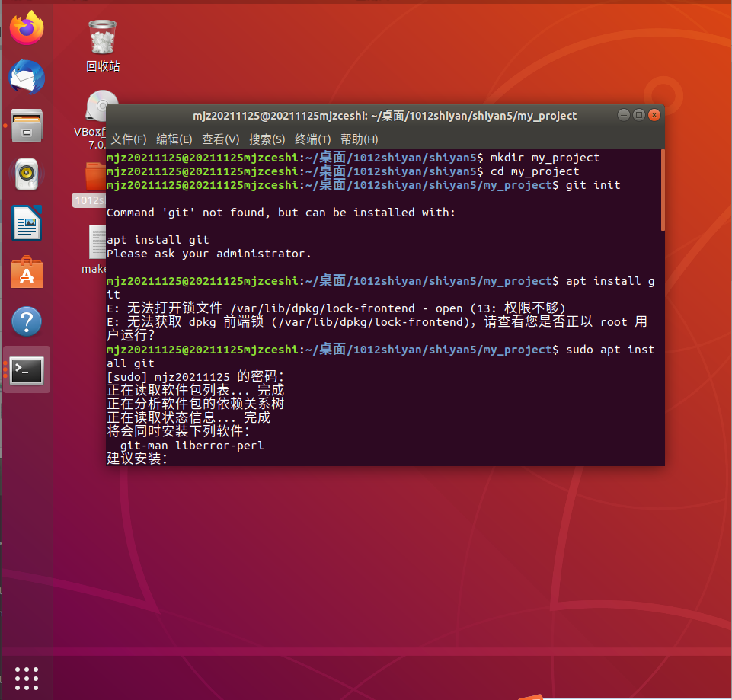
Task: Minimize the terminal window
Action: 623,115
